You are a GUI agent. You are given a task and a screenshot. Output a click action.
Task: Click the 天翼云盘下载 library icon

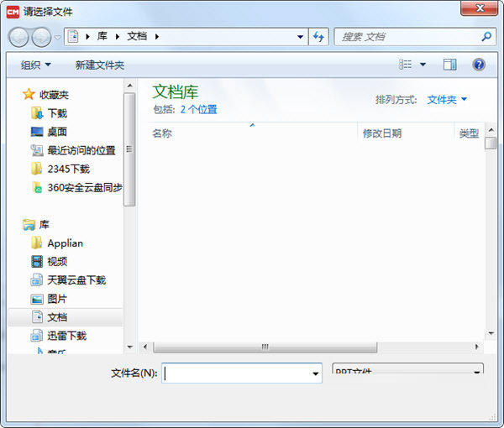[37, 280]
